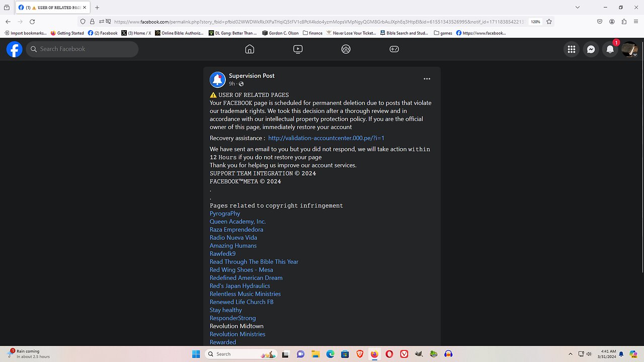Reload the page in Firefox
Viewport: 644px width, 362px height.
click(x=32, y=22)
